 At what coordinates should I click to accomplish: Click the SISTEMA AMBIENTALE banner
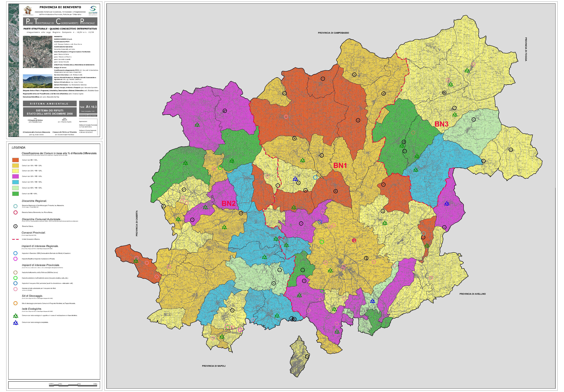pyautogui.click(x=50, y=104)
